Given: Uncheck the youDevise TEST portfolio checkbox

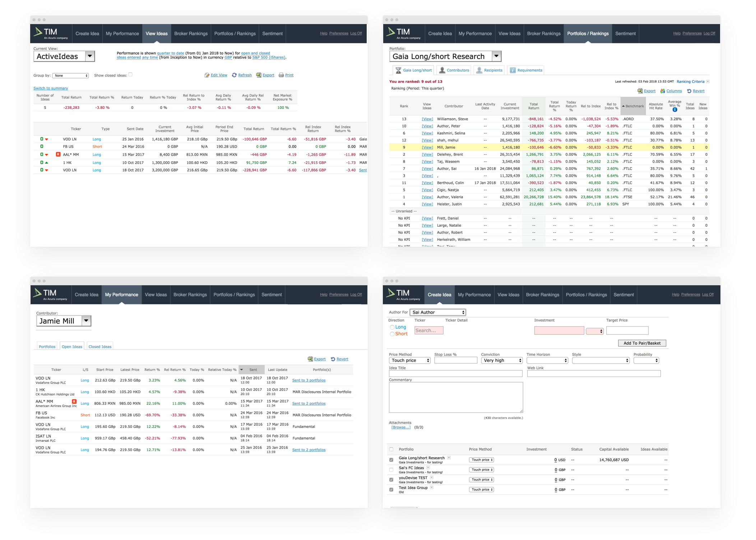Looking at the screenshot, I should pos(391,480).
